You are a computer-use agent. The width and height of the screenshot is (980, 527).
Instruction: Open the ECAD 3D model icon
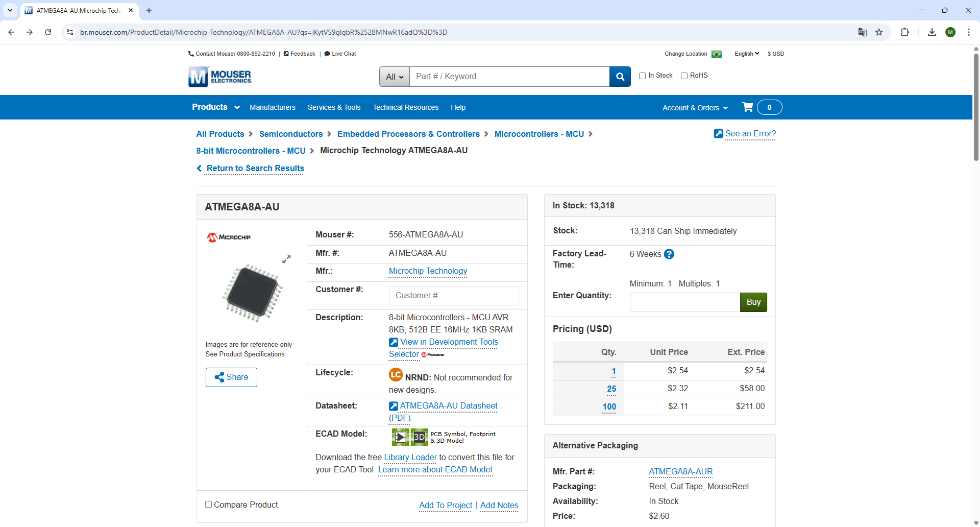click(420, 437)
